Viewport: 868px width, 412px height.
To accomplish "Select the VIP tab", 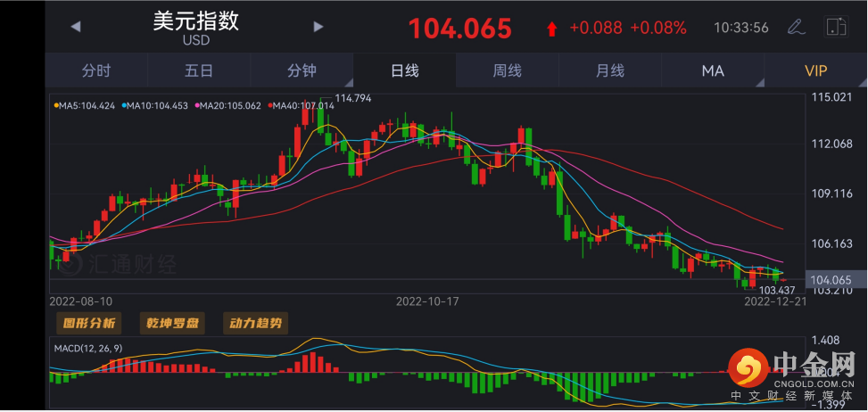I will [815, 70].
